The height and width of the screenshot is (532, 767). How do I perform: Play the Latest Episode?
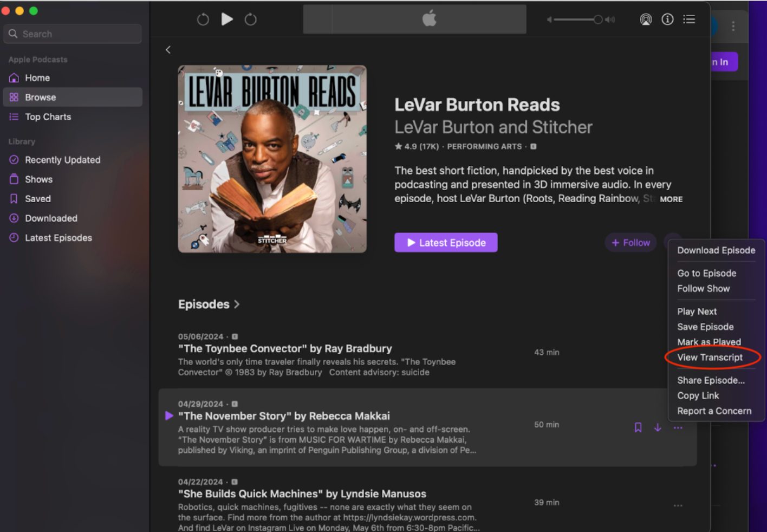coord(445,242)
